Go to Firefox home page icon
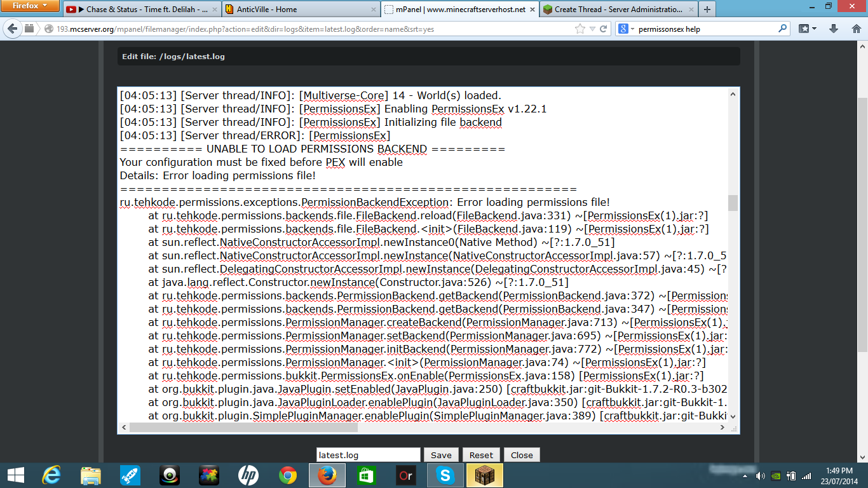 [855, 29]
